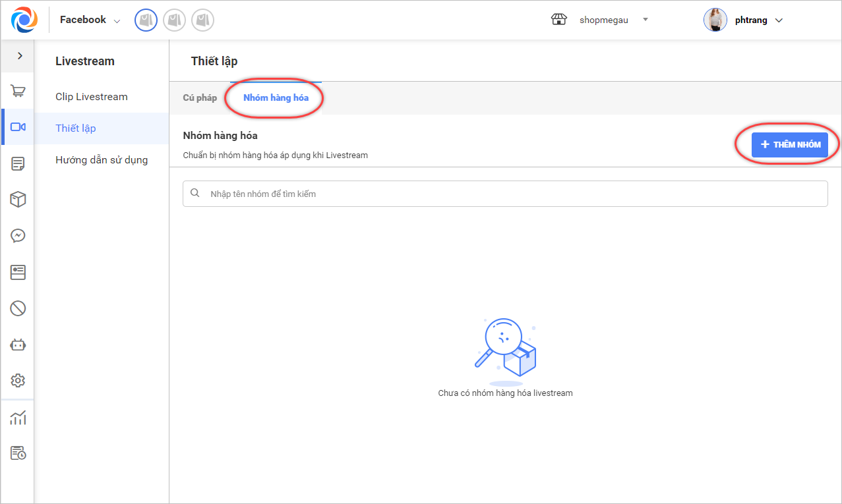Open the shopping cart orders icon

click(x=18, y=92)
